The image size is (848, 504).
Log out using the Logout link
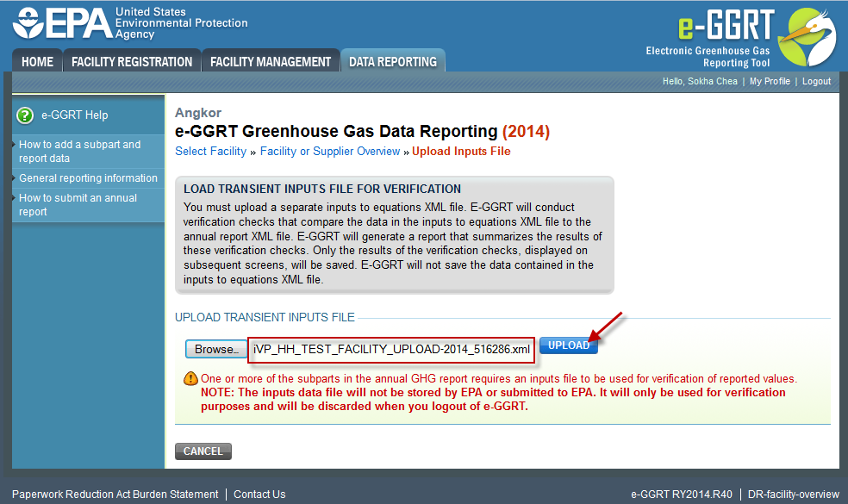pos(816,81)
